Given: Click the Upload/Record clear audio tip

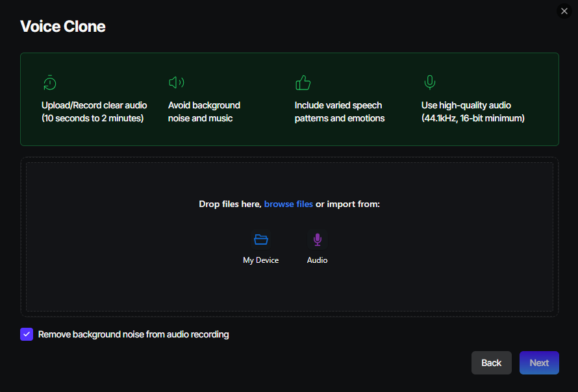Looking at the screenshot, I should click(94, 112).
